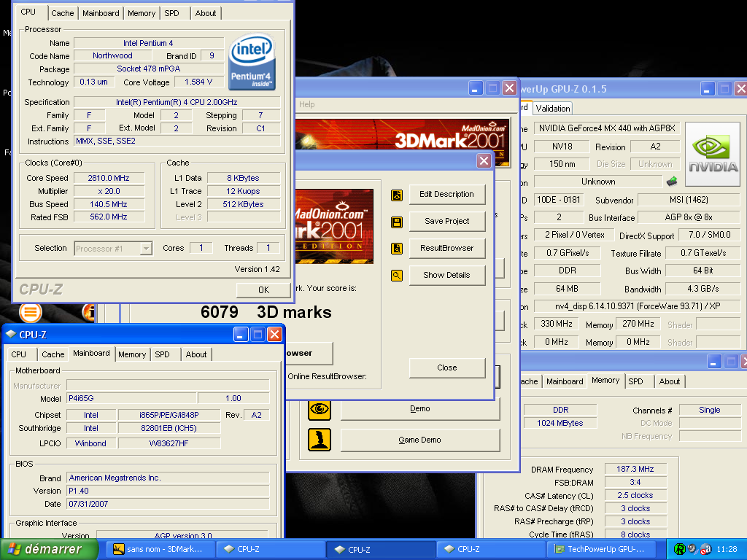Image resolution: width=747 pixels, height=560 pixels.
Task: Click the ResultBrowser button
Action: tap(447, 248)
